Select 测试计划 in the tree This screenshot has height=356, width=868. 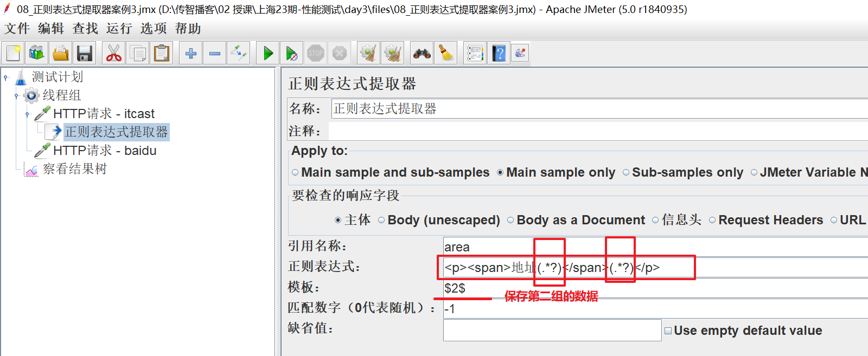point(57,77)
